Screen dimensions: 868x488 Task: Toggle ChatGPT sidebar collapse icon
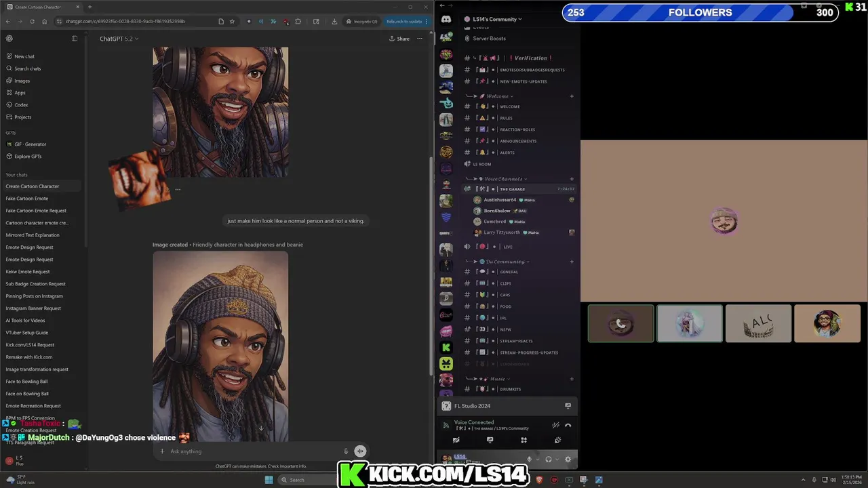(75, 39)
